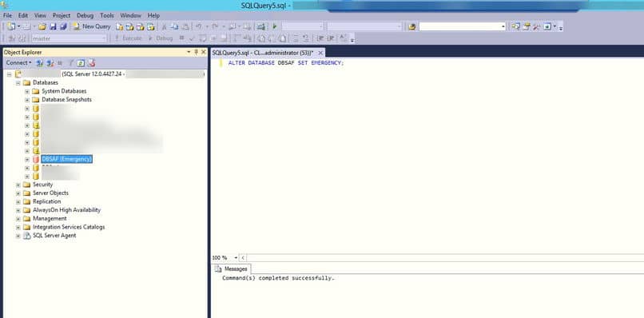Select AlwaysOn High Availability node
The width and height of the screenshot is (644, 318).
pyautogui.click(x=66, y=210)
